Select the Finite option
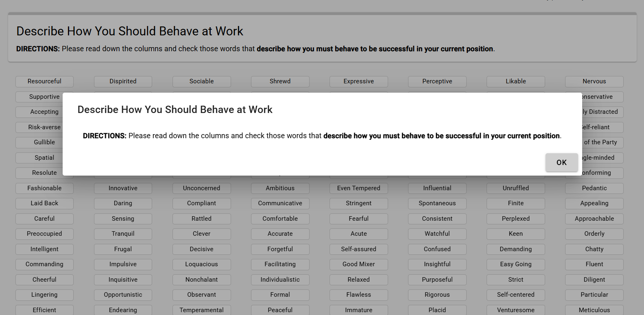Image resolution: width=644 pixels, height=315 pixels. click(x=515, y=203)
